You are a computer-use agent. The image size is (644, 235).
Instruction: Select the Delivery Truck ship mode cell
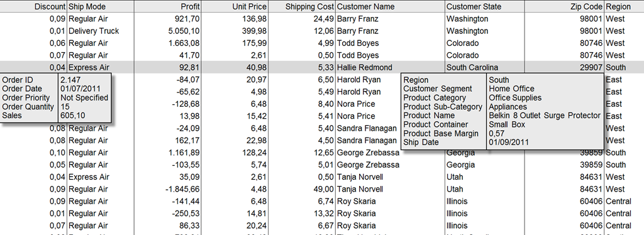tap(94, 31)
